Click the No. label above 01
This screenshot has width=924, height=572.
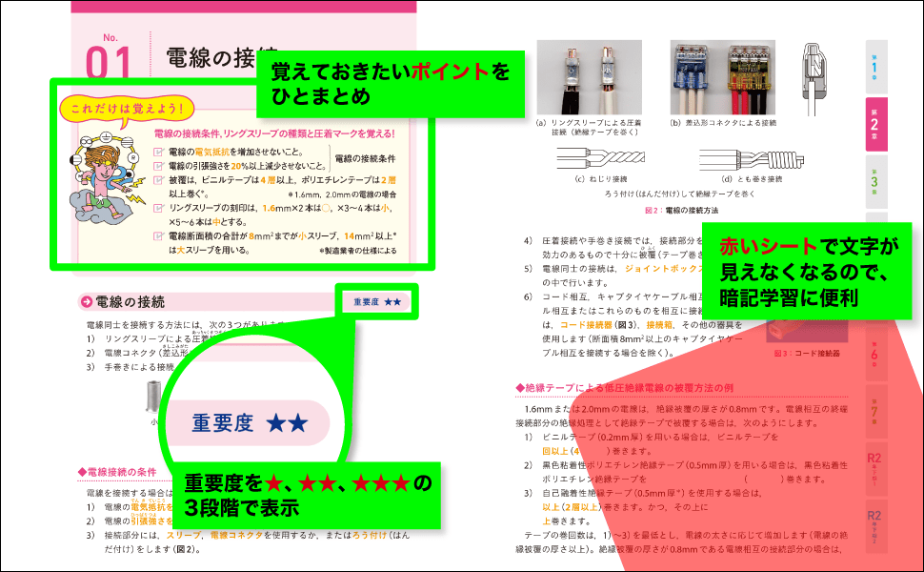pyautogui.click(x=110, y=38)
